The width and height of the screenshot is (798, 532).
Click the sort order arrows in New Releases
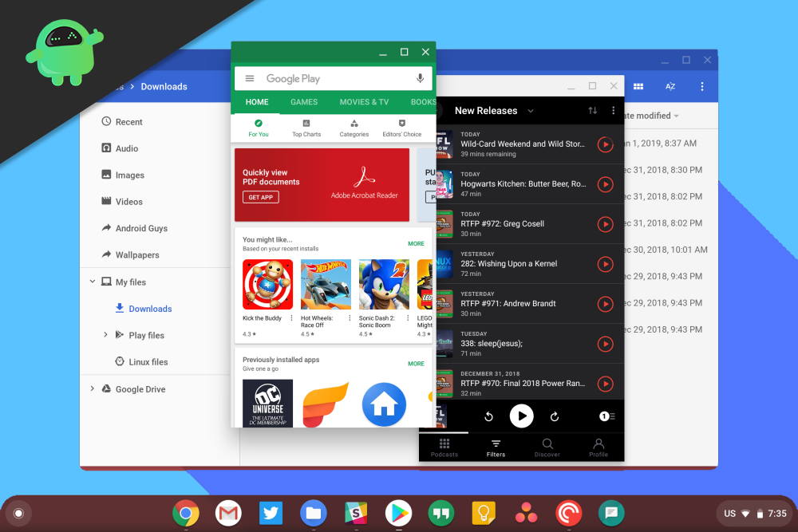click(593, 110)
